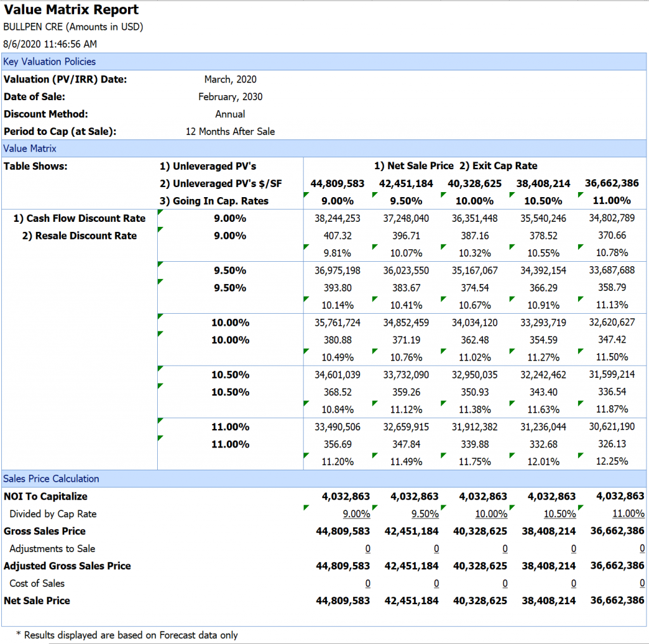
Task: Select the 371.19 PV per SF cell
Action: coord(406,340)
